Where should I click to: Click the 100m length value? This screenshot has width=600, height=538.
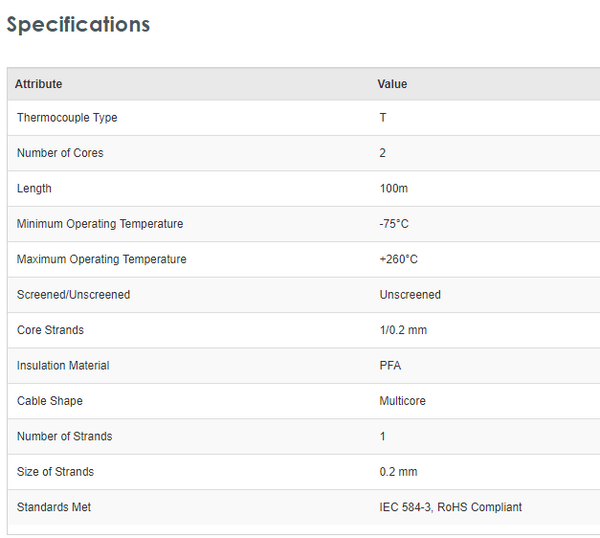pyautogui.click(x=395, y=189)
